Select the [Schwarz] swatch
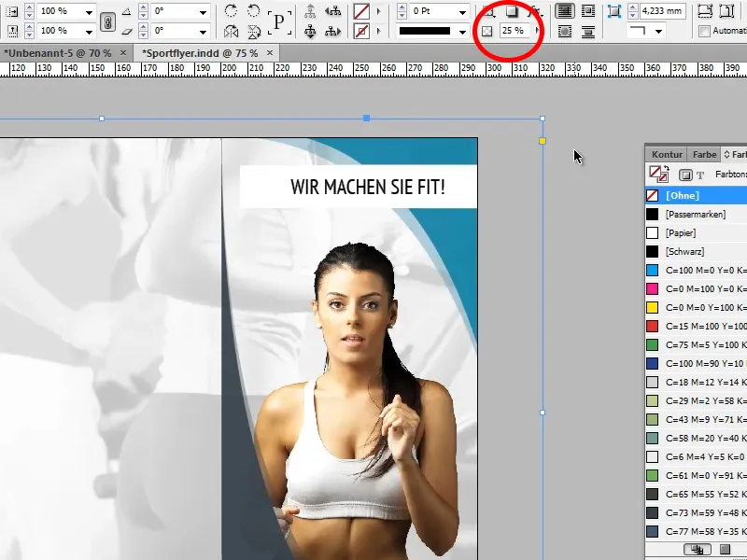This screenshot has height=560, width=747. click(x=696, y=251)
